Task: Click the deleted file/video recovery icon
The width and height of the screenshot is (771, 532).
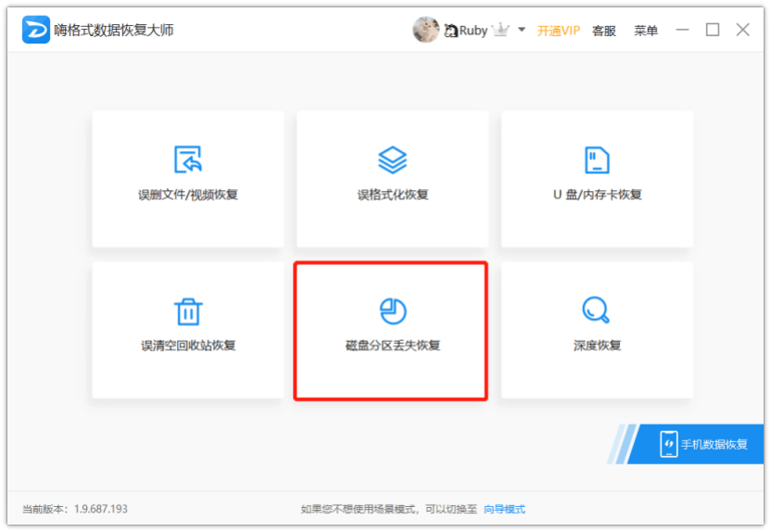Action: tap(188, 159)
